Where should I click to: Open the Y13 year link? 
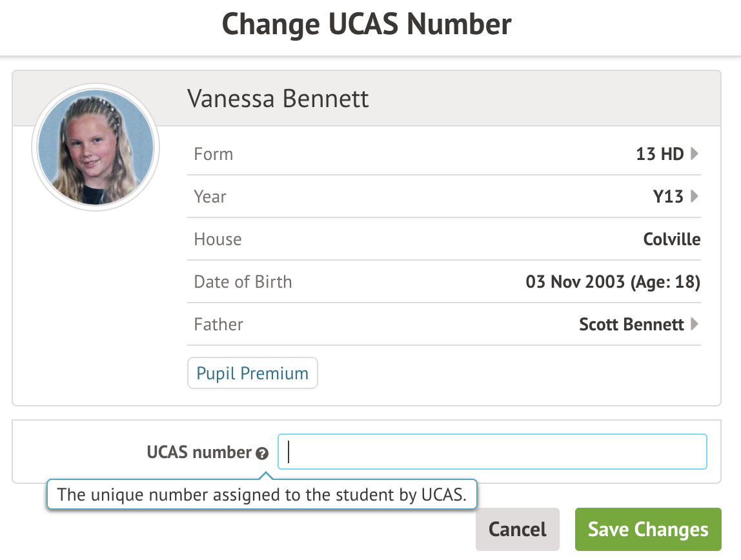(x=667, y=197)
